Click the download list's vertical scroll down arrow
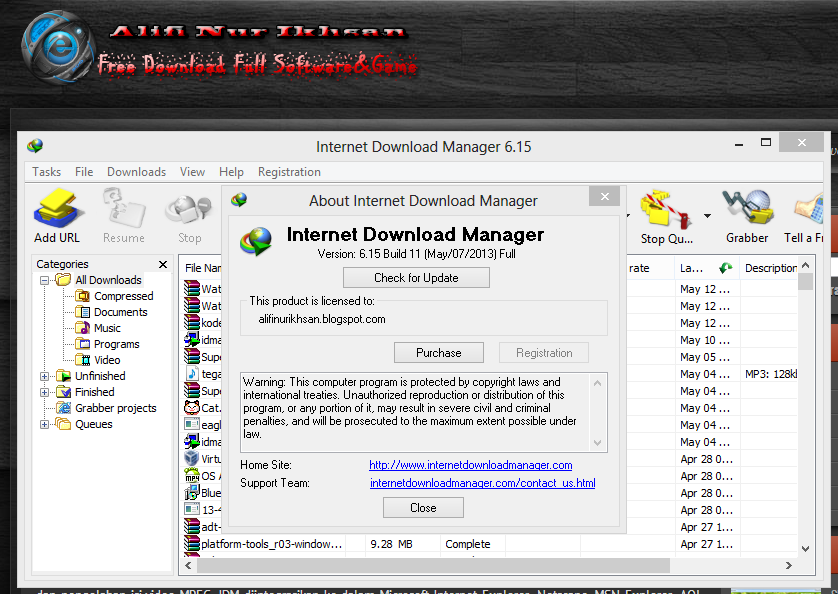This screenshot has height=594, width=838. tap(805, 549)
